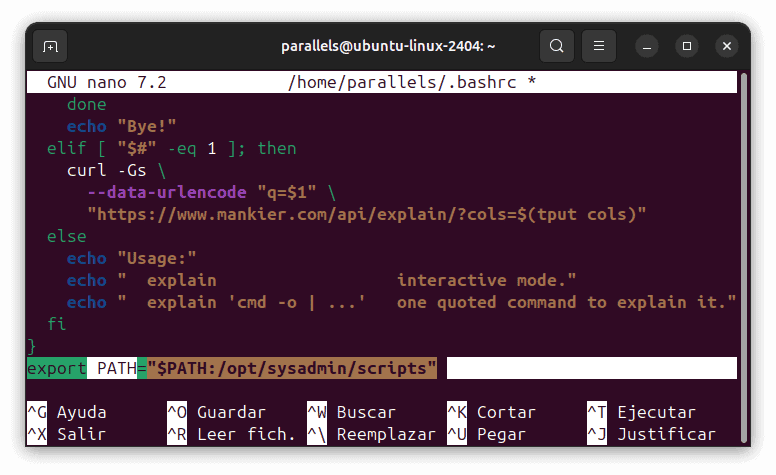Click the ^W Buscar shortcut
Image resolution: width=776 pixels, height=475 pixels.
[x=351, y=412]
